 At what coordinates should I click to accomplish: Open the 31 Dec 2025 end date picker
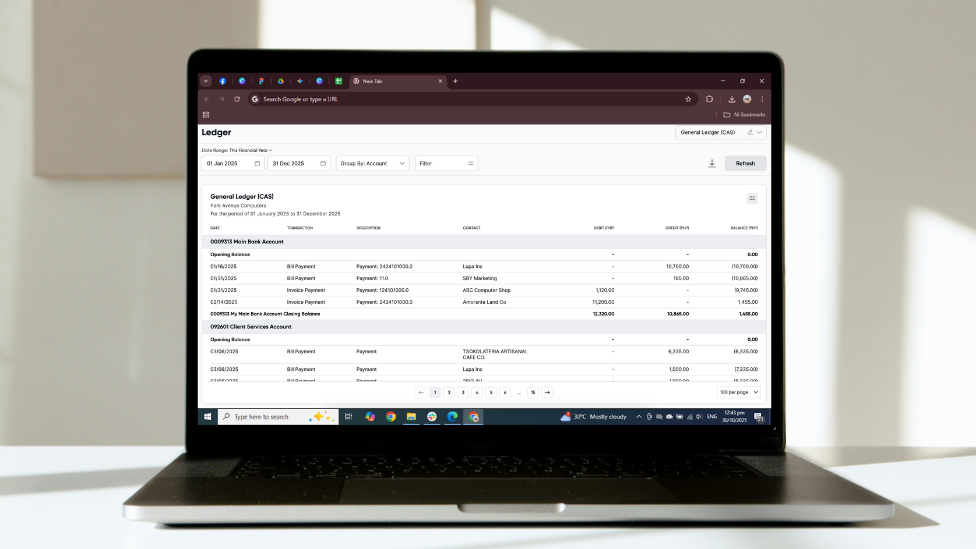(299, 163)
